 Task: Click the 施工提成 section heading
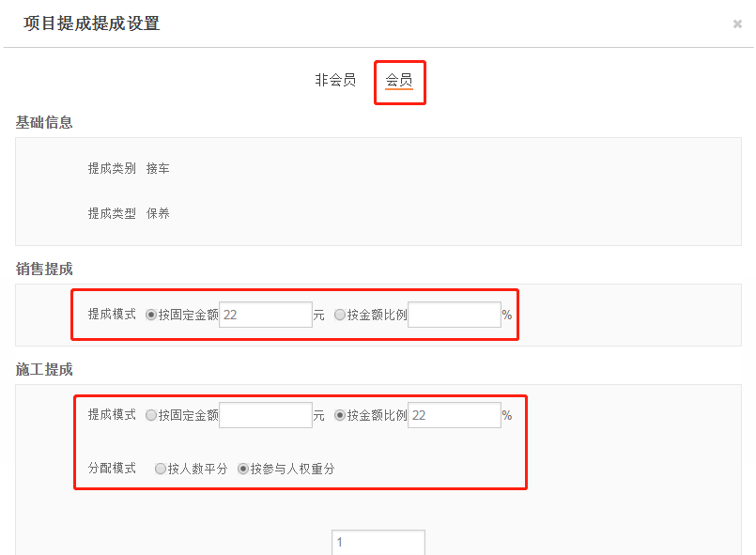click(x=44, y=370)
